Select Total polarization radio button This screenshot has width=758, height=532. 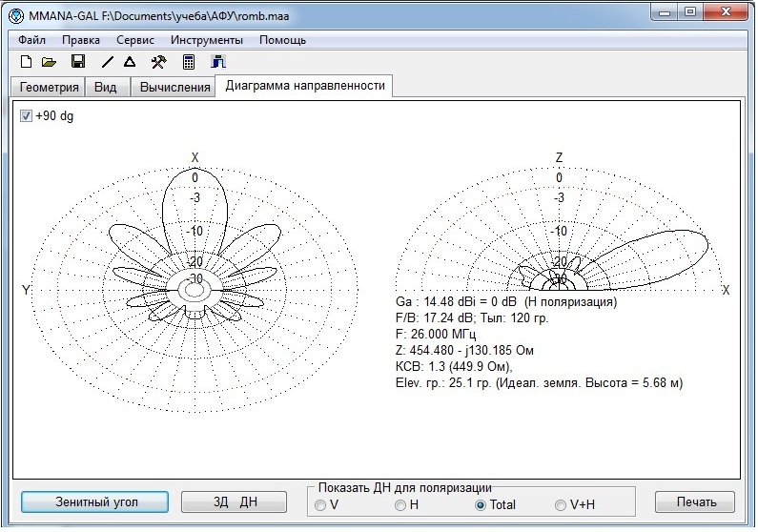point(480,505)
